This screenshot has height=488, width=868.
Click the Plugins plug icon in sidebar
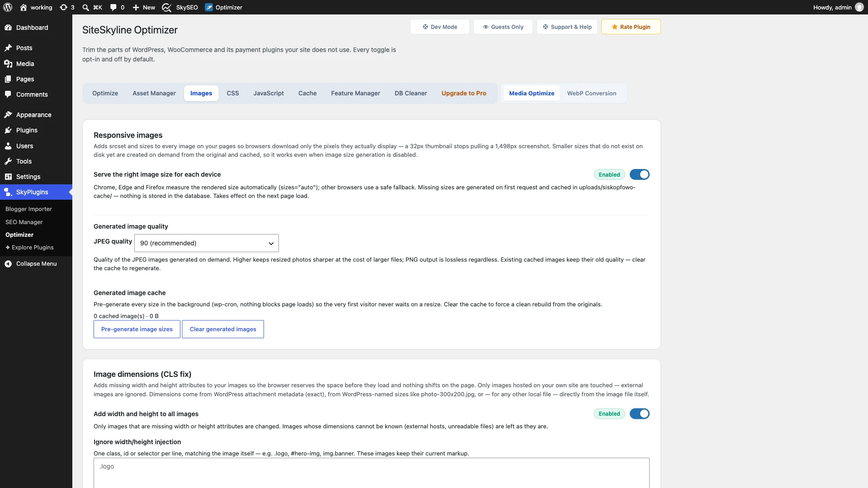click(x=8, y=130)
